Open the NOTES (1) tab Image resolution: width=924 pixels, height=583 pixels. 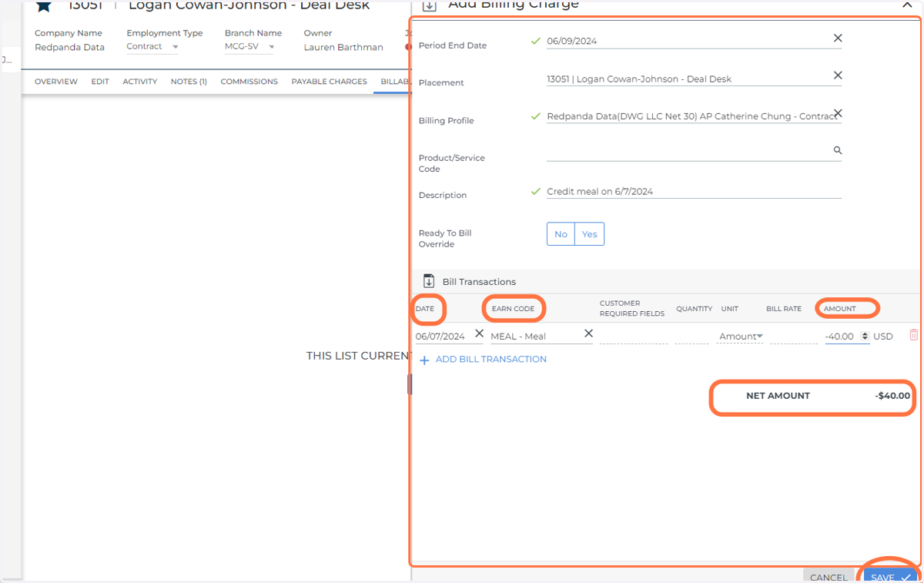189,82
